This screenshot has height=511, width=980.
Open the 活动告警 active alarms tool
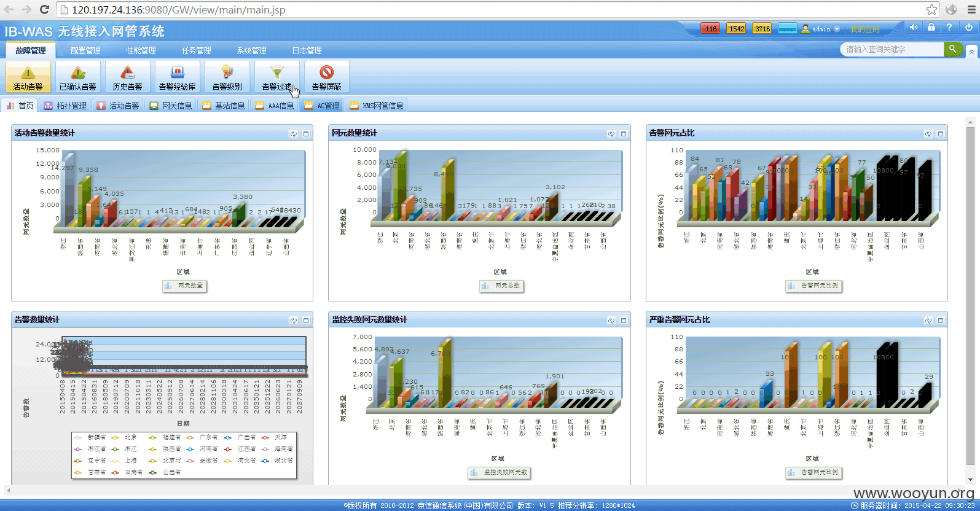coord(28,77)
